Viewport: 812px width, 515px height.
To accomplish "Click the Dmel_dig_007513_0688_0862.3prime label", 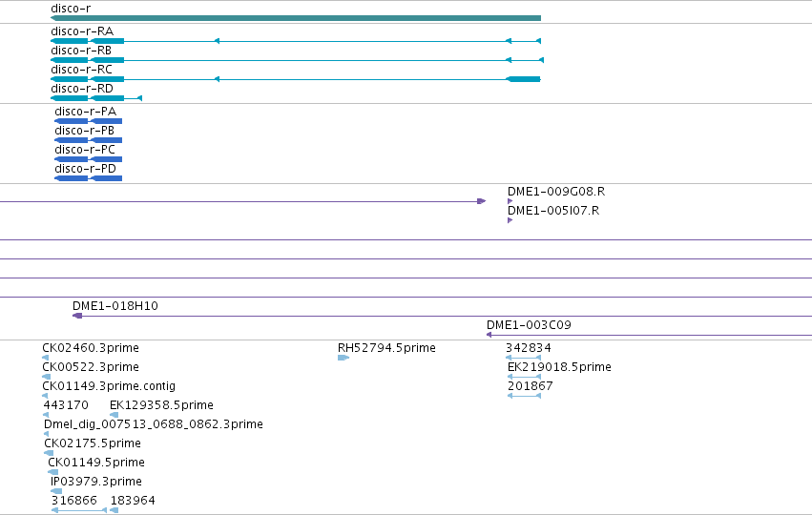I will point(154,424).
